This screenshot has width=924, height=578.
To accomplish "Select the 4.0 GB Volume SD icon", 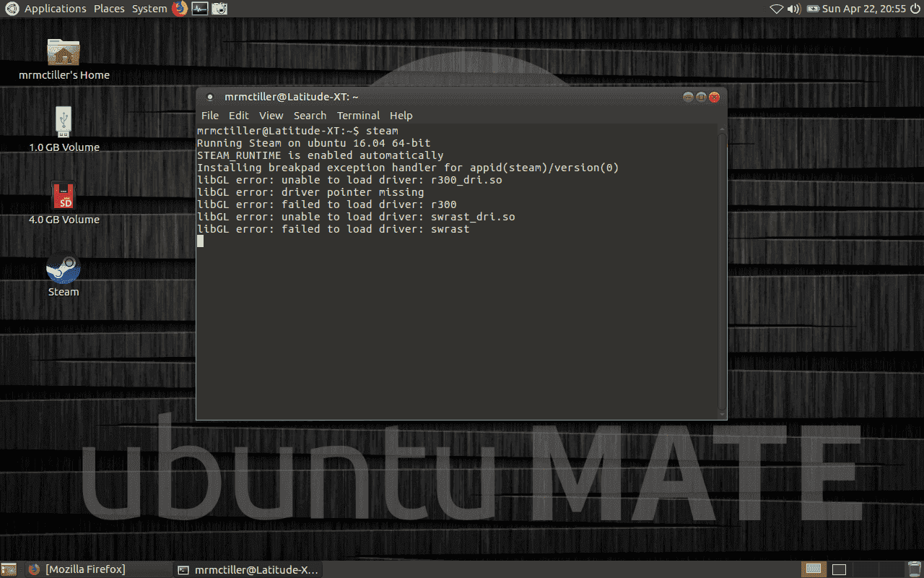I will pos(64,196).
